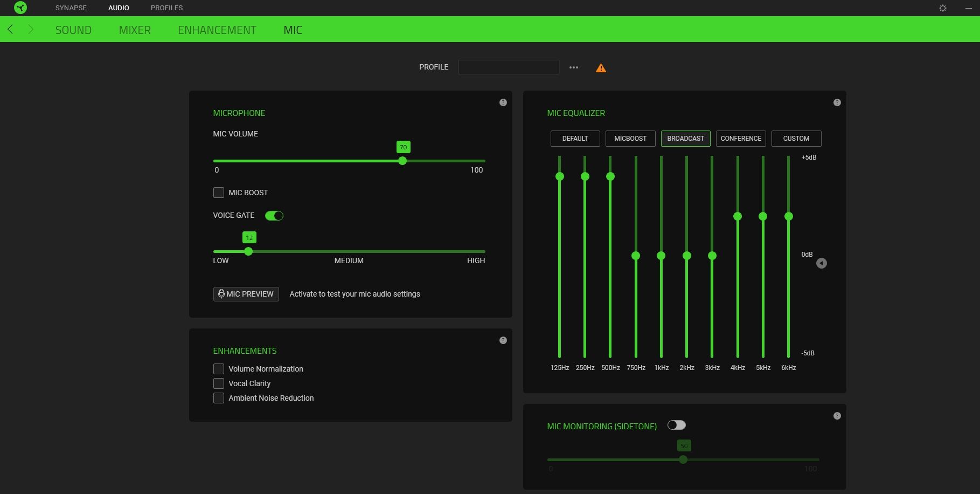Go back with the left arrow
The image size is (980, 494).
(x=10, y=29)
